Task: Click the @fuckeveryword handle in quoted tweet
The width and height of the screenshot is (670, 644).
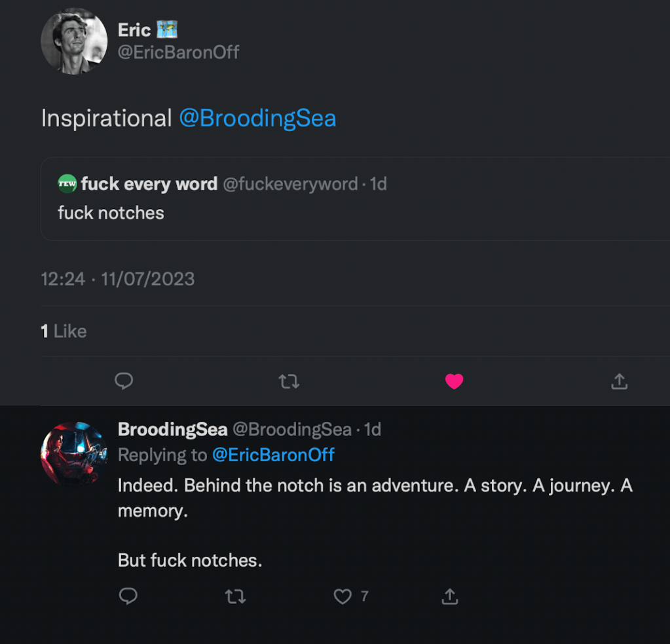Action: pos(290,184)
